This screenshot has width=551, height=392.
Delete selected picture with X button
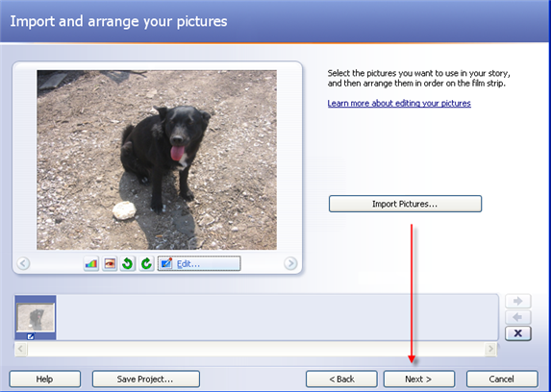pyautogui.click(x=518, y=333)
